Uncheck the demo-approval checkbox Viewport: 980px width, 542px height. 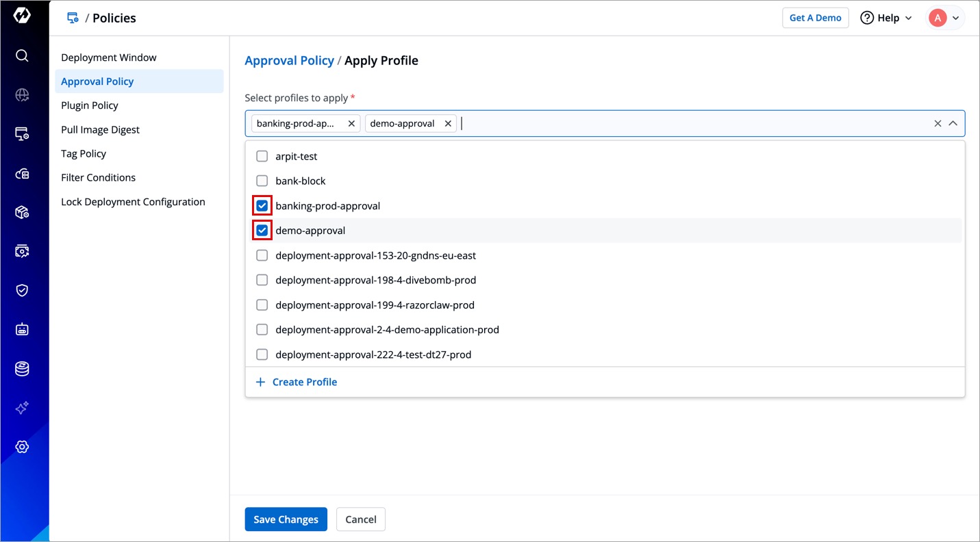262,231
